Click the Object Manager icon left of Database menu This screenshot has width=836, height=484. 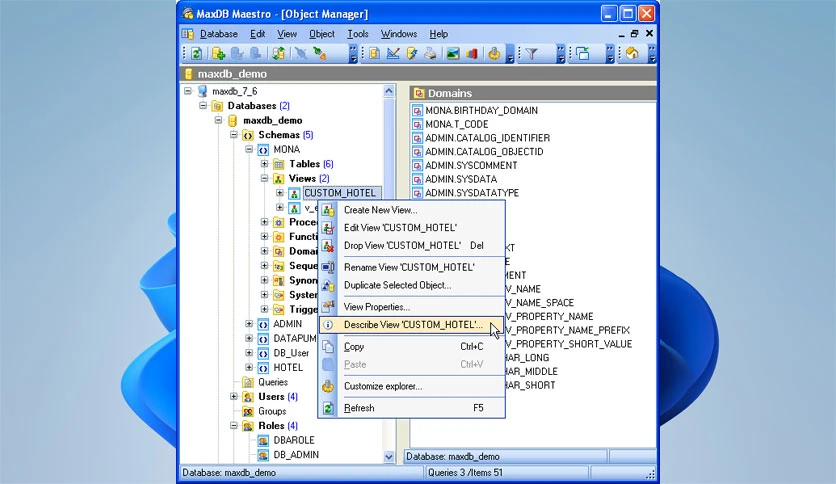[188, 34]
